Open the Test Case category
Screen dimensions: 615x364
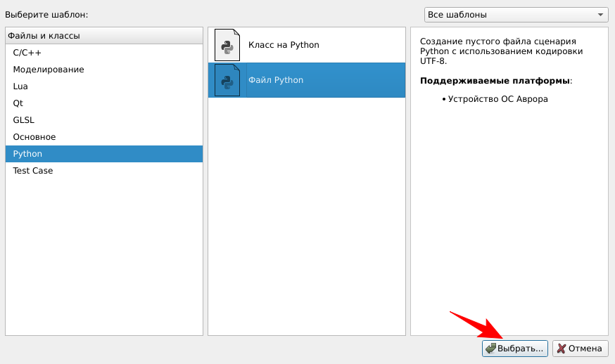[x=32, y=171]
